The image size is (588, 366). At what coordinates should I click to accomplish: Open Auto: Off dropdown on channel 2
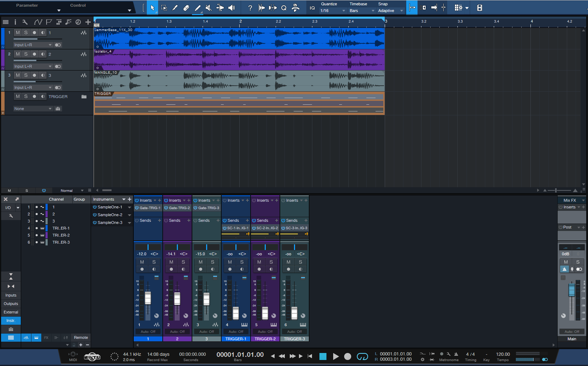tap(177, 331)
